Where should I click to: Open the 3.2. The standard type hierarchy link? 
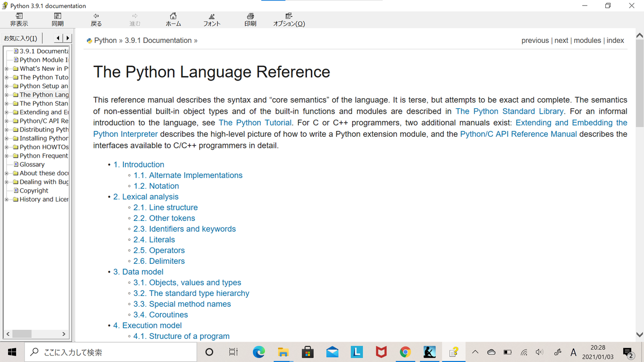pos(192,293)
